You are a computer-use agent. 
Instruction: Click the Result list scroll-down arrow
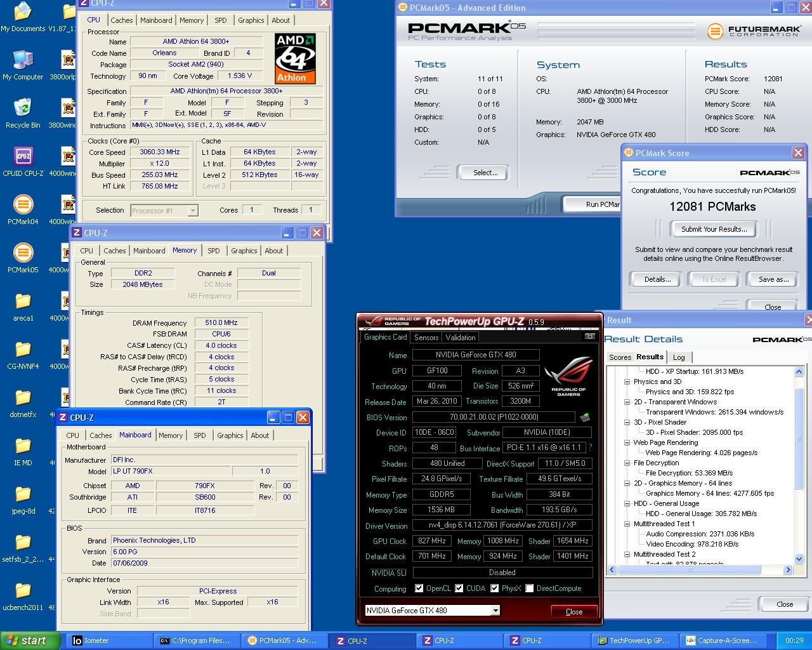tap(799, 559)
